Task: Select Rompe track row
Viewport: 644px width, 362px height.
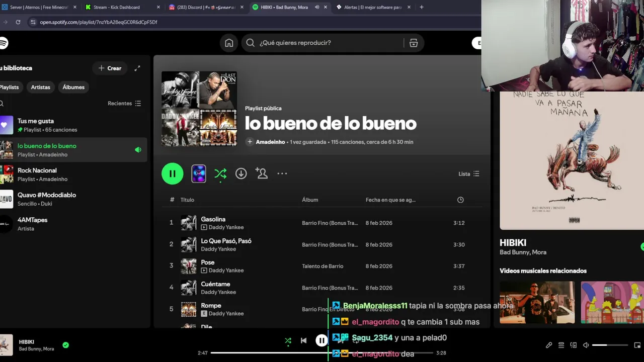Action: tap(322, 309)
